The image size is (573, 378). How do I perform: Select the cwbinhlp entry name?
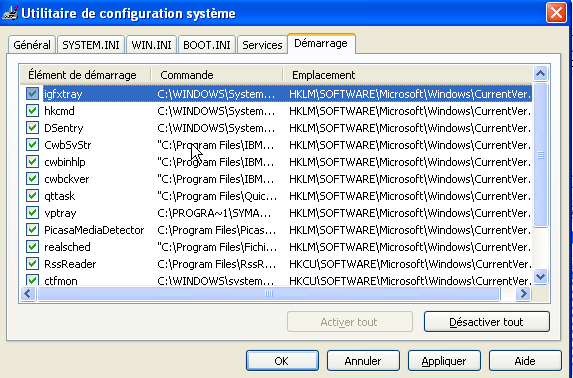tap(65, 162)
